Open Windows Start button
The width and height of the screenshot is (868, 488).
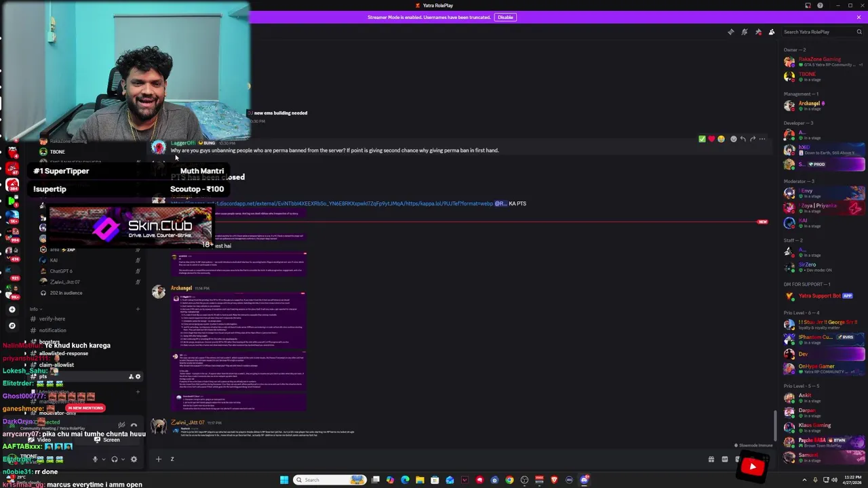284,480
